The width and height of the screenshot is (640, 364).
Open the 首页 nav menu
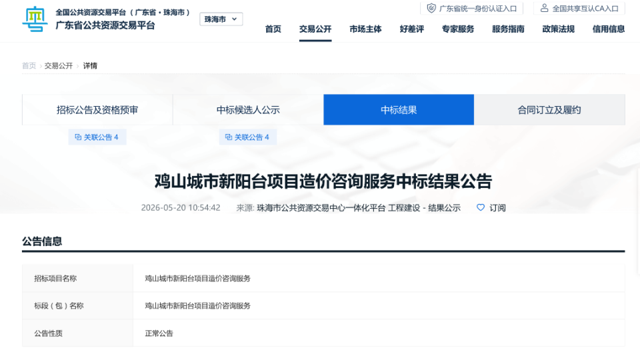pos(273,29)
